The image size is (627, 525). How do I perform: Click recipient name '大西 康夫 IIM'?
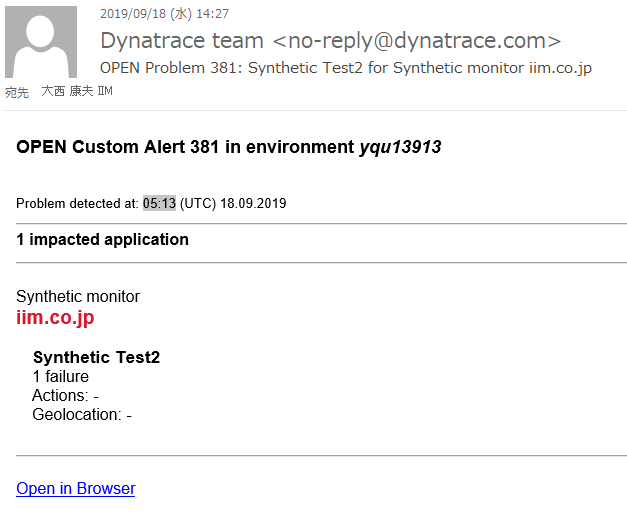(x=77, y=92)
